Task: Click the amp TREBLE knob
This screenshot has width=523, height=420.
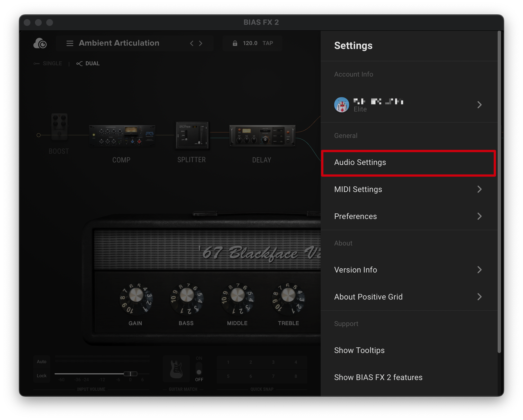Action: 288,296
